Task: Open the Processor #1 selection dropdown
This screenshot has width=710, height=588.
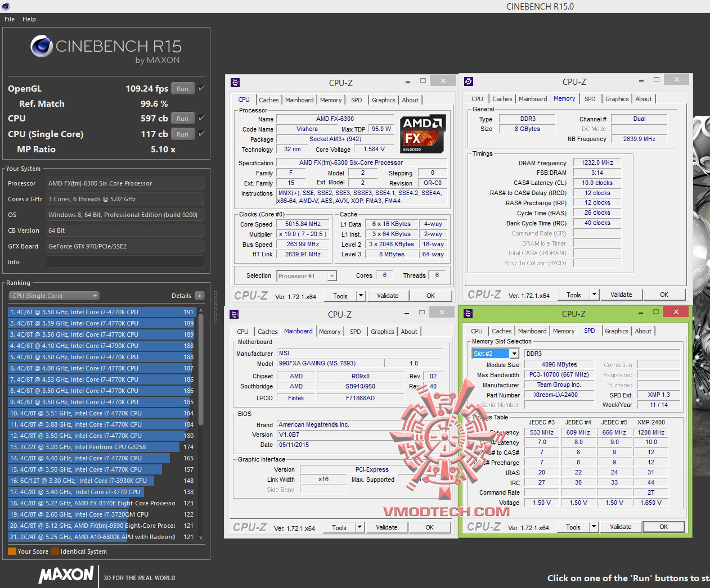Action: tap(307, 276)
